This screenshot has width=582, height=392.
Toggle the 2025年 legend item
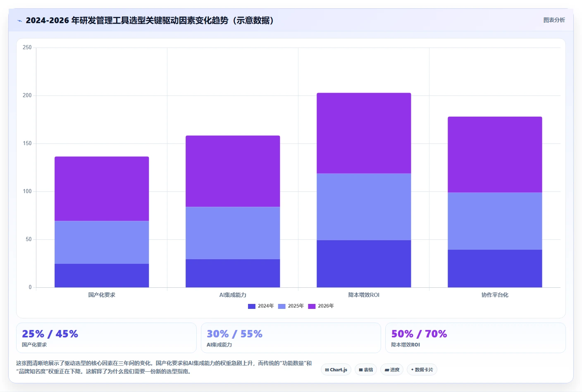tap(291, 306)
